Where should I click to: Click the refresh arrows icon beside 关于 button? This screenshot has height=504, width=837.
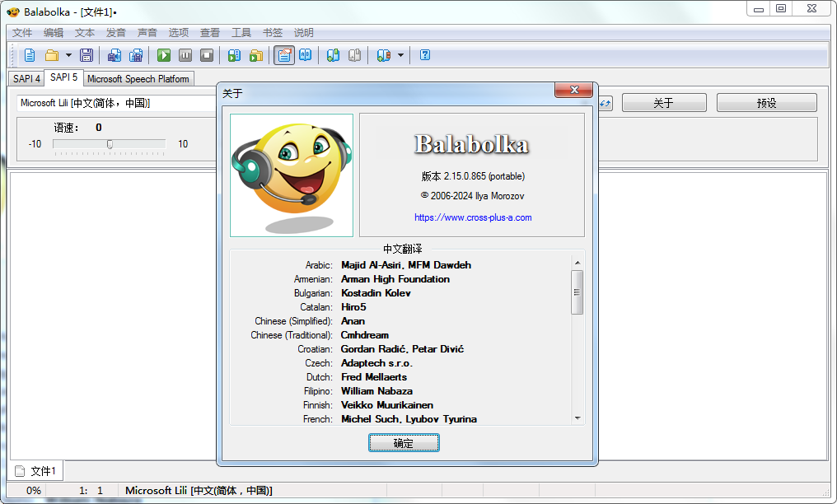coord(606,103)
